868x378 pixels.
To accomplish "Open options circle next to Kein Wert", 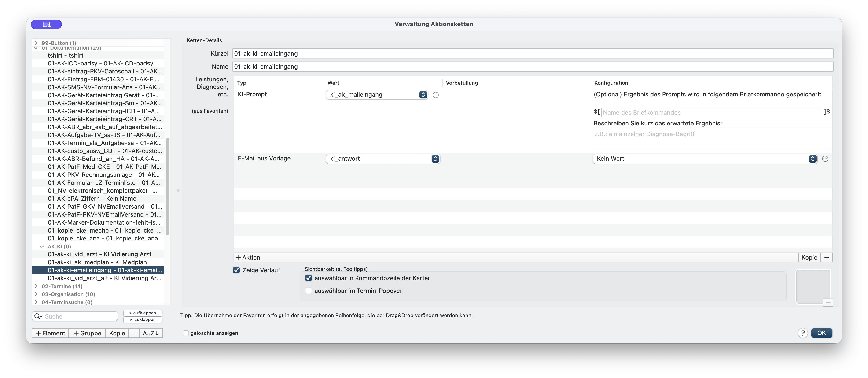I will pyautogui.click(x=825, y=159).
